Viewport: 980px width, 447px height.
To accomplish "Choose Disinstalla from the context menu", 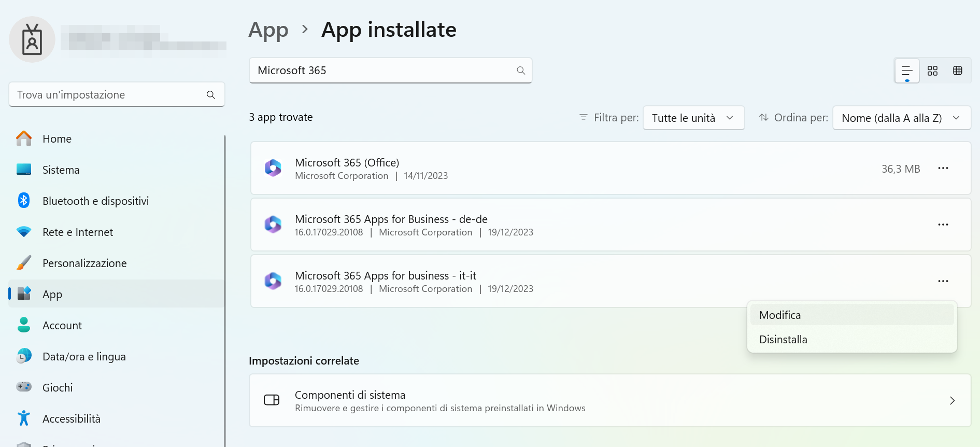I will coord(852,340).
